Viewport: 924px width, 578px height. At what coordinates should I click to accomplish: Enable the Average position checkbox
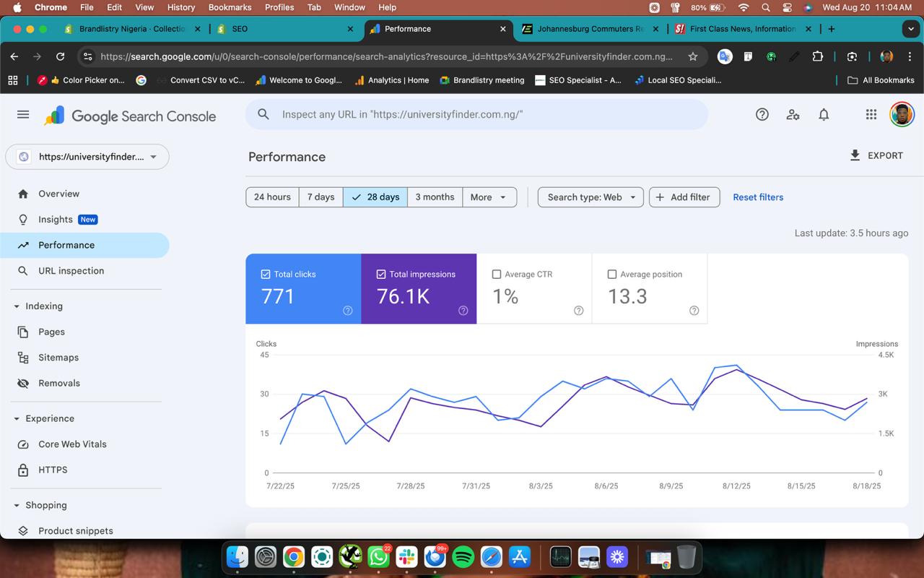point(612,275)
